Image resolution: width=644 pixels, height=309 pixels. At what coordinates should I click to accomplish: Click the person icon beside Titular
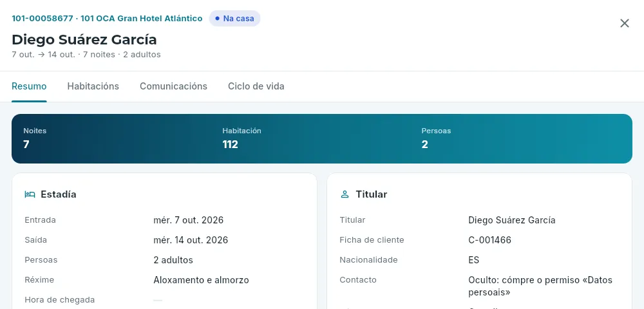coord(345,194)
